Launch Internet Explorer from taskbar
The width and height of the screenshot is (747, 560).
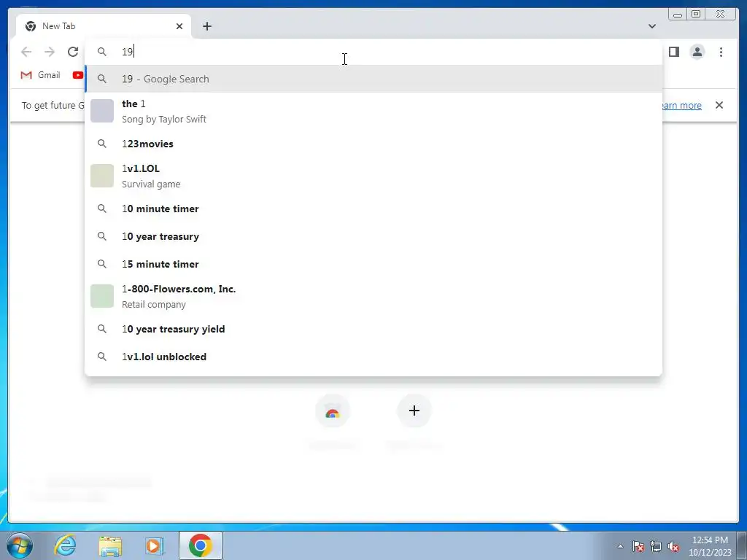click(65, 545)
